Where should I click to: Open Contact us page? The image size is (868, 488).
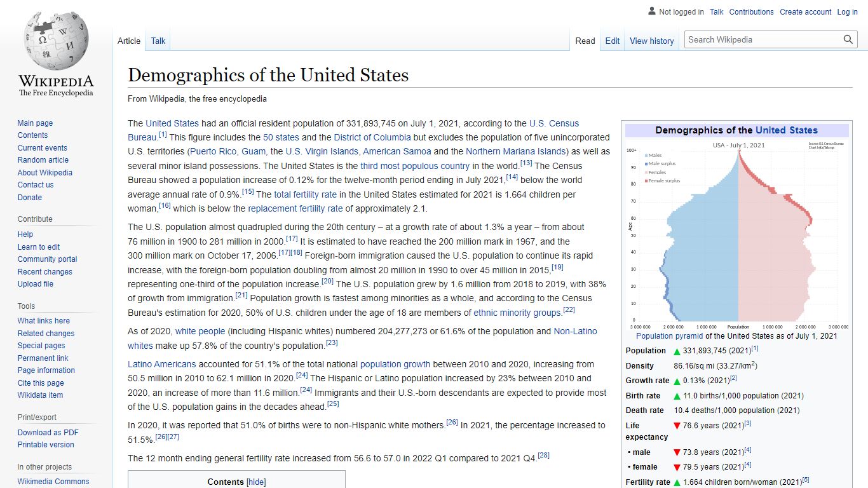coord(36,185)
